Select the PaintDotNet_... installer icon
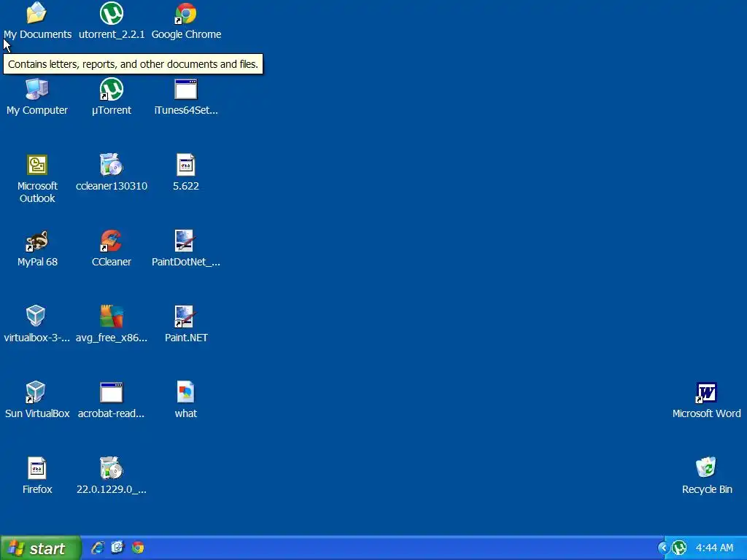747x560 pixels. click(185, 241)
